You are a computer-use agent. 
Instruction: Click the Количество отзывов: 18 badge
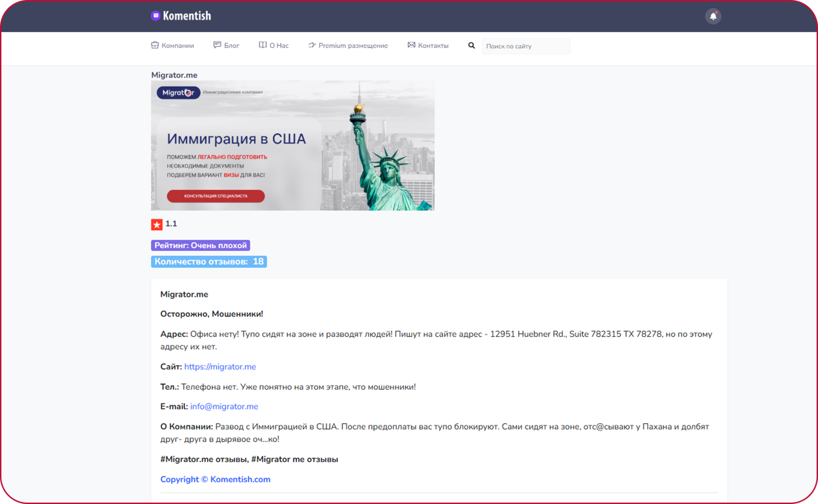[209, 261]
